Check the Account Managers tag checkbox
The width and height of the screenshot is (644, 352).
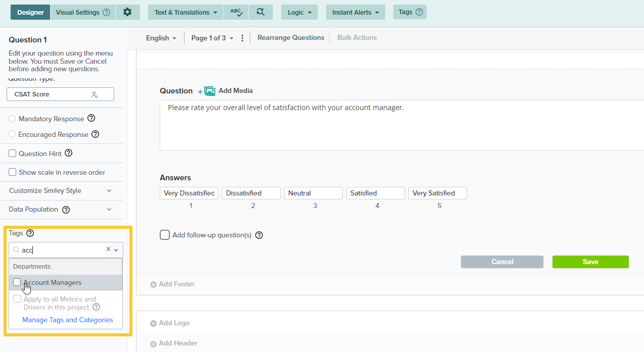[17, 282]
